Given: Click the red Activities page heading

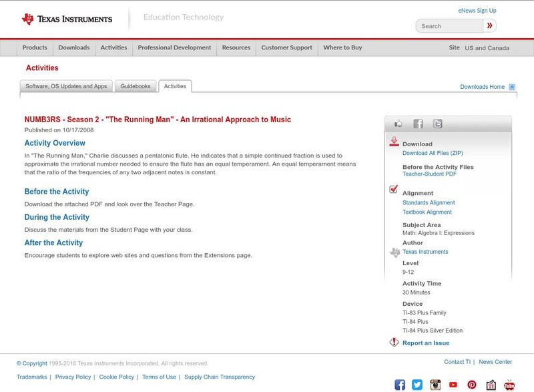Looking at the screenshot, I should pyautogui.click(x=42, y=67).
